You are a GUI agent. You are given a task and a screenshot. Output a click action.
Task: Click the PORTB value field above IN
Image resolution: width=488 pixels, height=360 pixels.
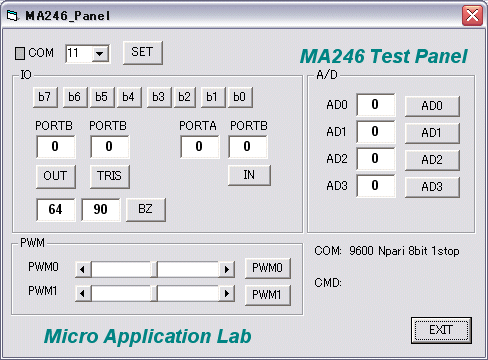(x=248, y=147)
